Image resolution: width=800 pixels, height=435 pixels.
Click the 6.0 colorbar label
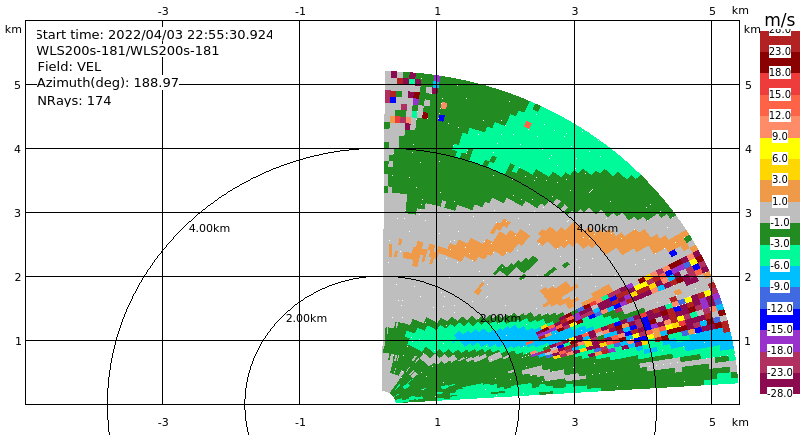780,158
